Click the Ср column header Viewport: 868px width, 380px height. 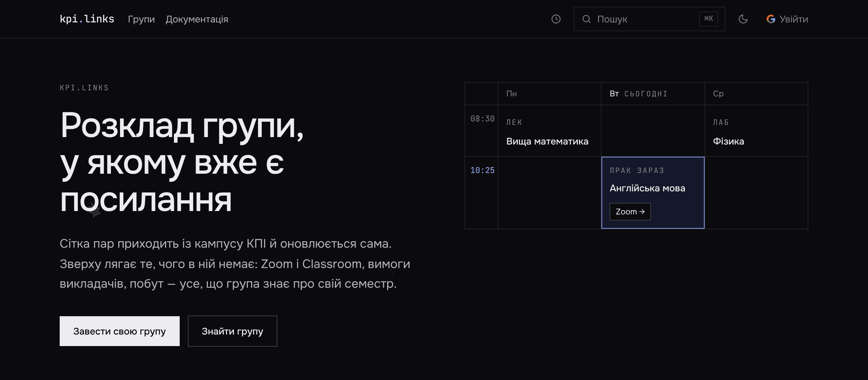click(756, 94)
